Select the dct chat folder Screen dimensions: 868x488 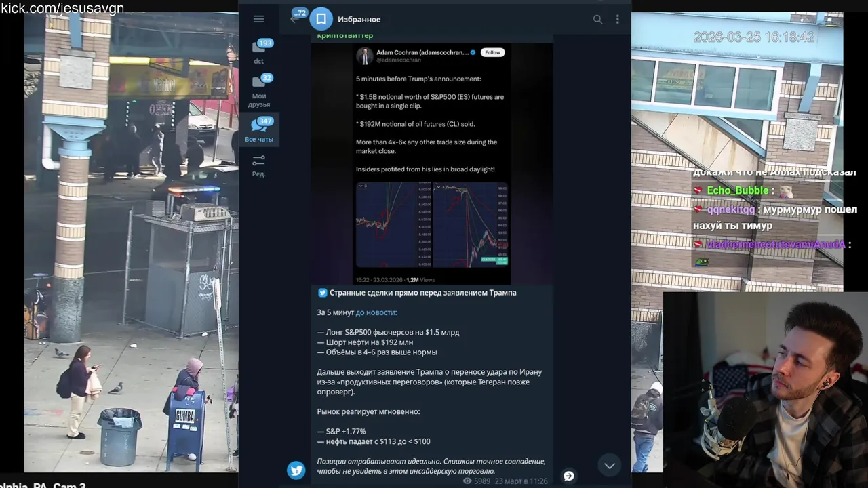point(259,52)
